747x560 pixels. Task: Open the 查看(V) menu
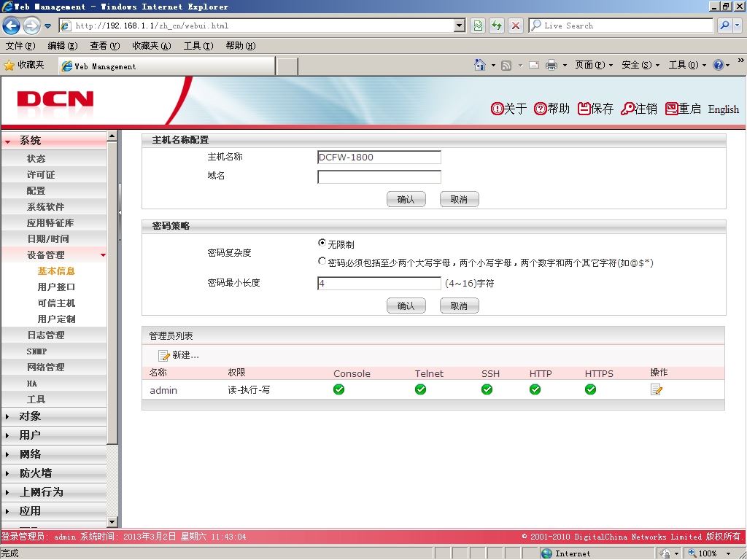pos(105,46)
